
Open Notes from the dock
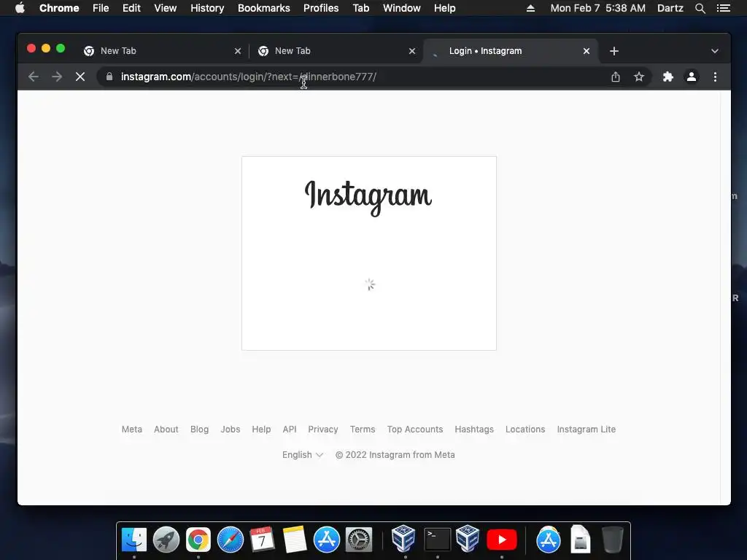pyautogui.click(x=295, y=540)
